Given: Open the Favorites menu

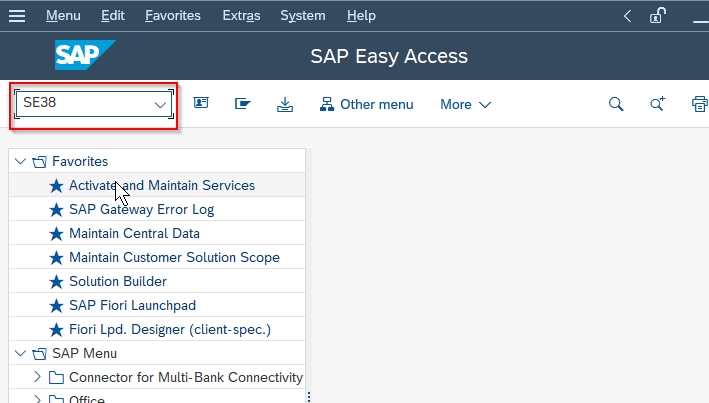Looking at the screenshot, I should (x=173, y=16).
